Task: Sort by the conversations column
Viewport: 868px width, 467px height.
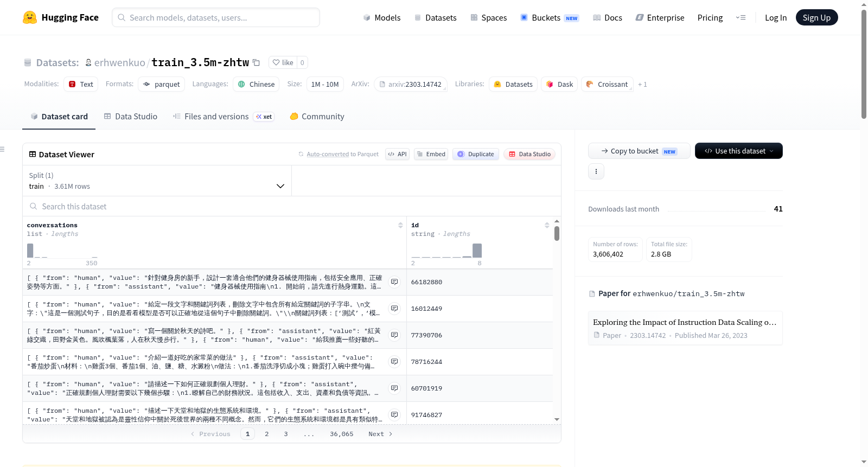Action: [400, 225]
